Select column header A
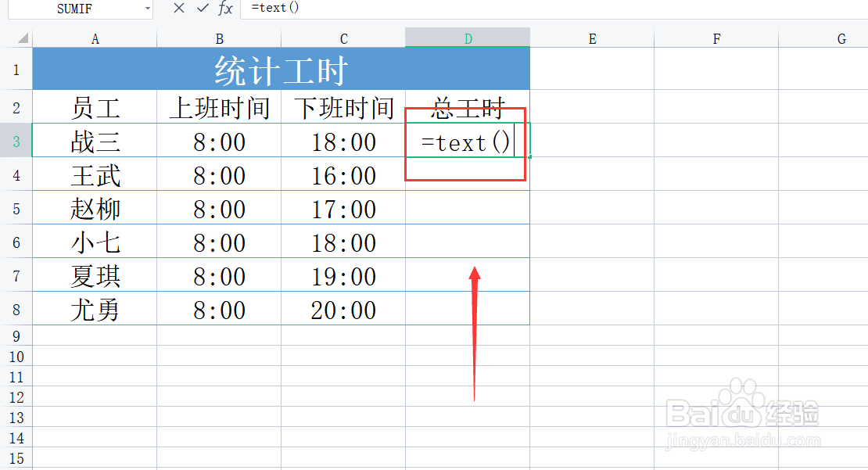 (95, 38)
